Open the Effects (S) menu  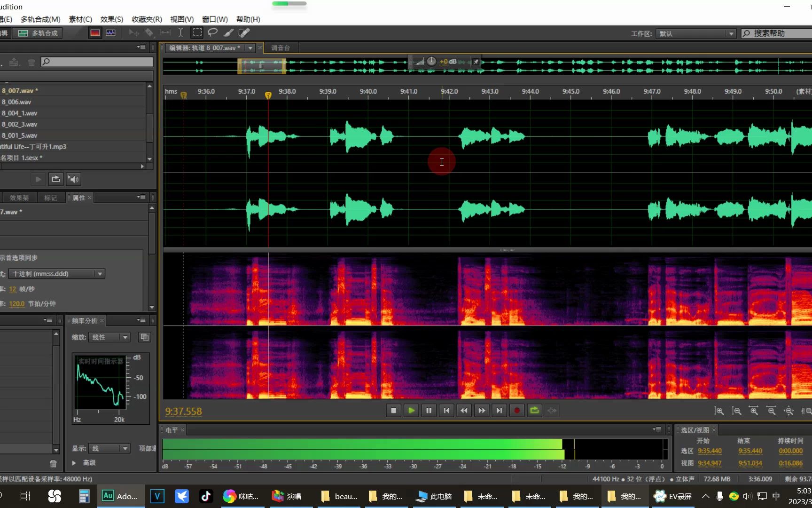pyautogui.click(x=112, y=19)
